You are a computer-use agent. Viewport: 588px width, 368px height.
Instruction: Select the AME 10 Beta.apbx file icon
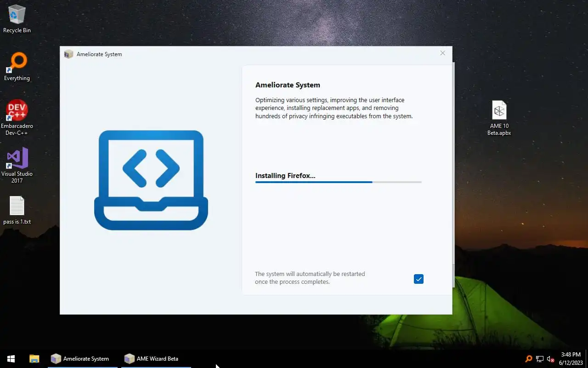(x=499, y=118)
